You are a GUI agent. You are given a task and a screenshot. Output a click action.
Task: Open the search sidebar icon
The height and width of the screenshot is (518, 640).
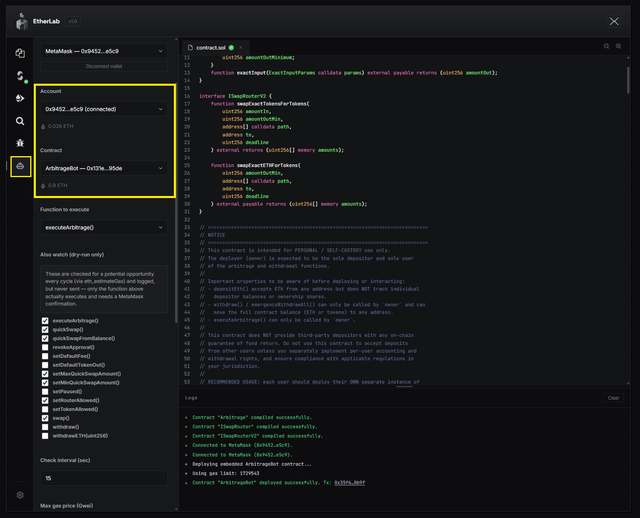tap(20, 121)
